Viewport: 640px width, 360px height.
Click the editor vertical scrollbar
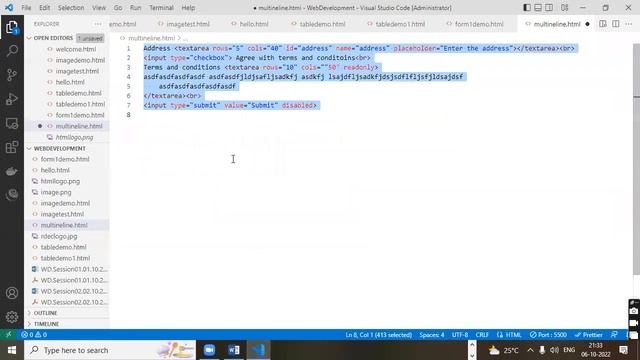click(x=636, y=159)
